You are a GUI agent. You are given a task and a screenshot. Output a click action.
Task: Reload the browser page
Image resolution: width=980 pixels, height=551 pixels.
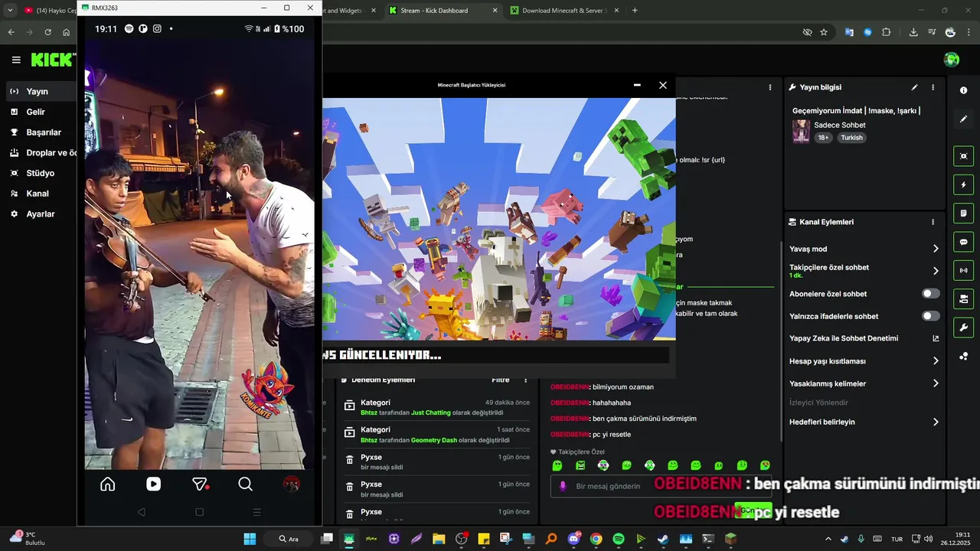47,32
